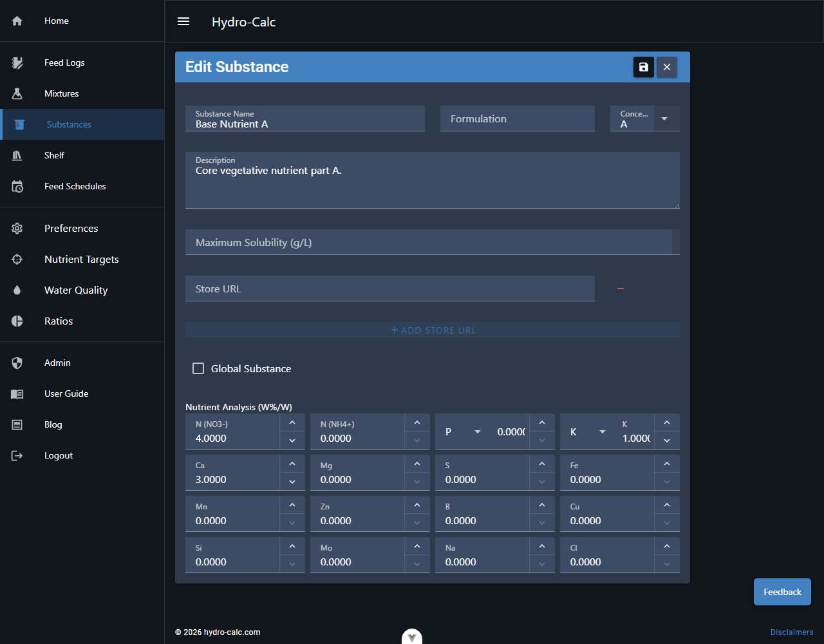Focus the Substance Name field
Screen dimensions: 824x644
(x=305, y=118)
